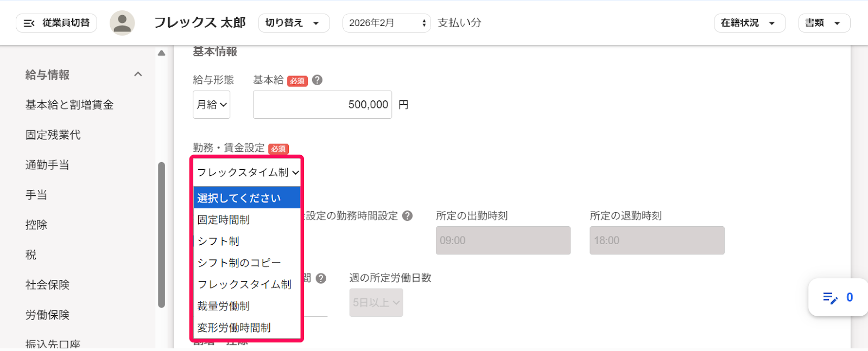Open the フレックスタイム制 work setting dropdown
868x351 pixels.
[x=247, y=173]
